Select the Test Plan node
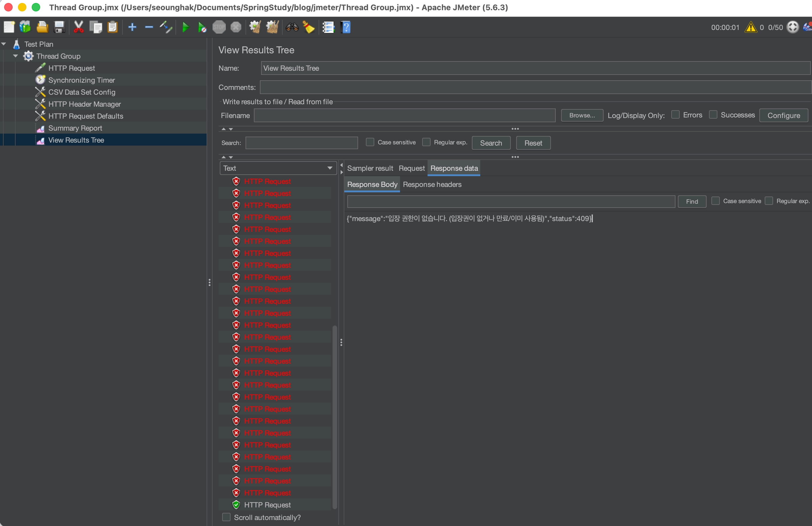Screen dimensions: 812x526 [x=39, y=44]
